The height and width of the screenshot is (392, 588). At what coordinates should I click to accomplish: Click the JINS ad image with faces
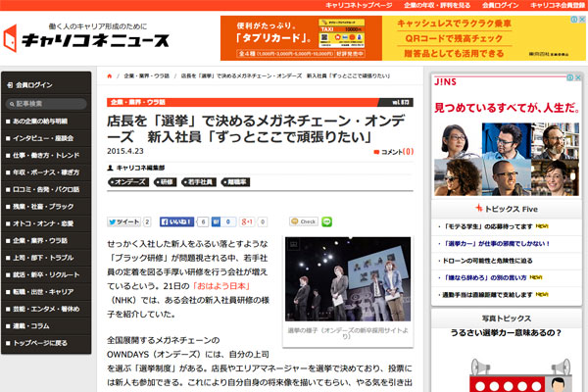[507, 160]
